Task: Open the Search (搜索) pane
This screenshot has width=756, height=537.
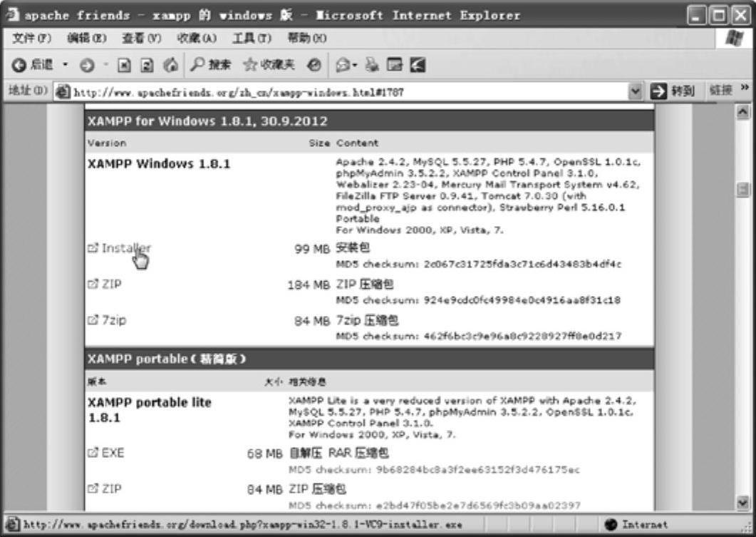Action: 211,65
